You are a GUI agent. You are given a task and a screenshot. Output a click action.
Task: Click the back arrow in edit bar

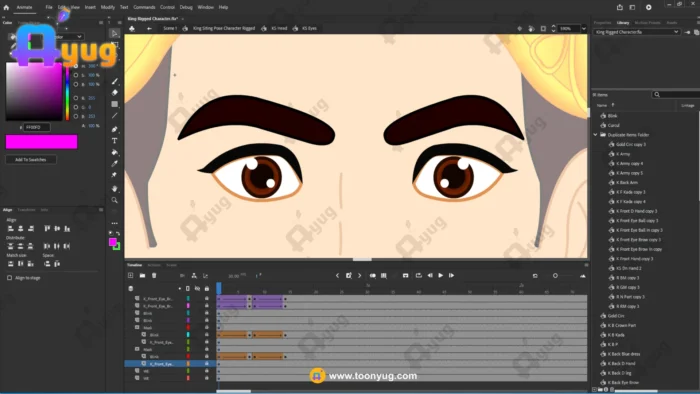149,29
